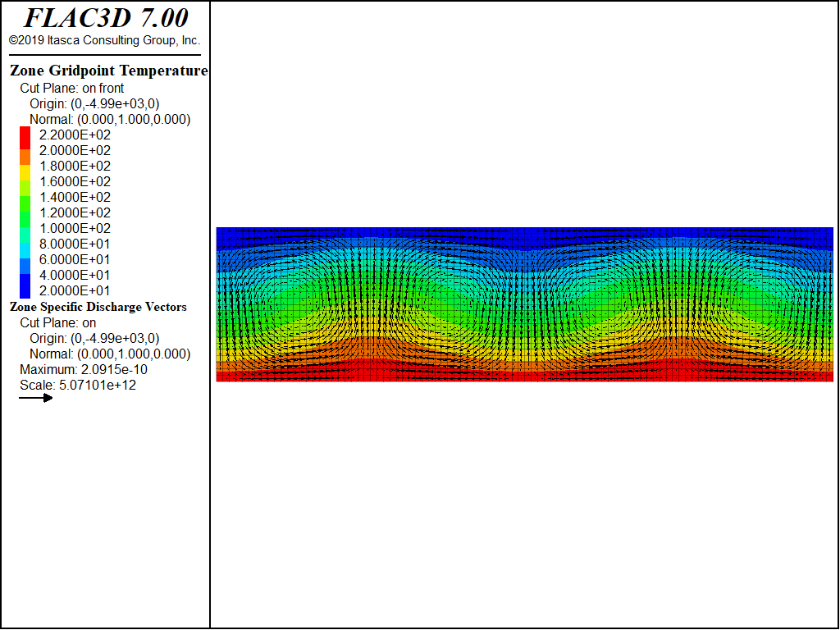Image resolution: width=840 pixels, height=630 pixels.
Task: Click the yellow color swatch in the legend
Action: (x=25, y=172)
